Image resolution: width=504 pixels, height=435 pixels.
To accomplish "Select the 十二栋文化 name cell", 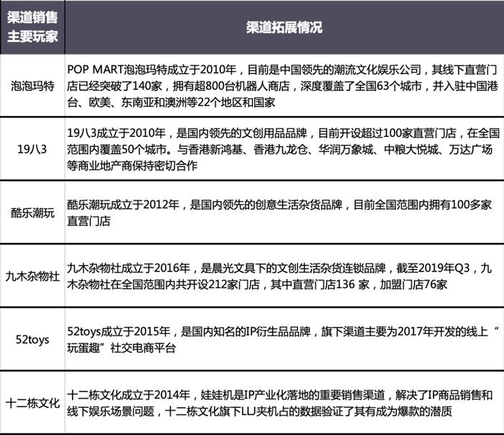I will click(32, 403).
